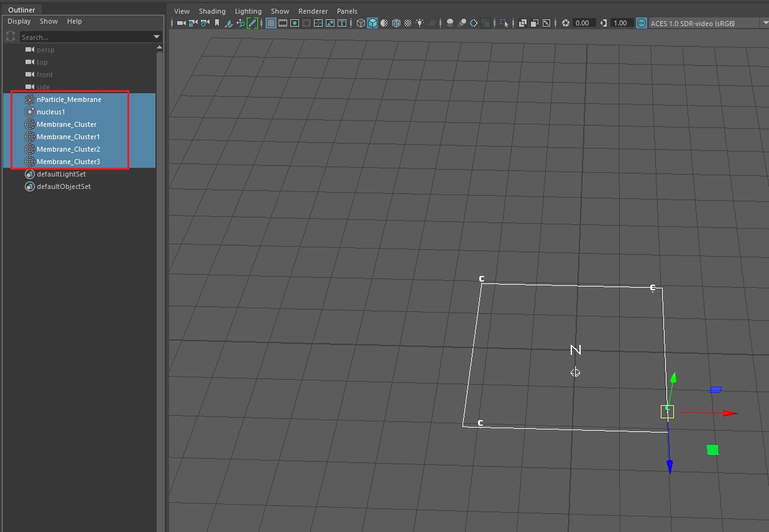Screen dimensions: 769x532
Task: Toggle the Film Gate icon
Action: point(283,23)
